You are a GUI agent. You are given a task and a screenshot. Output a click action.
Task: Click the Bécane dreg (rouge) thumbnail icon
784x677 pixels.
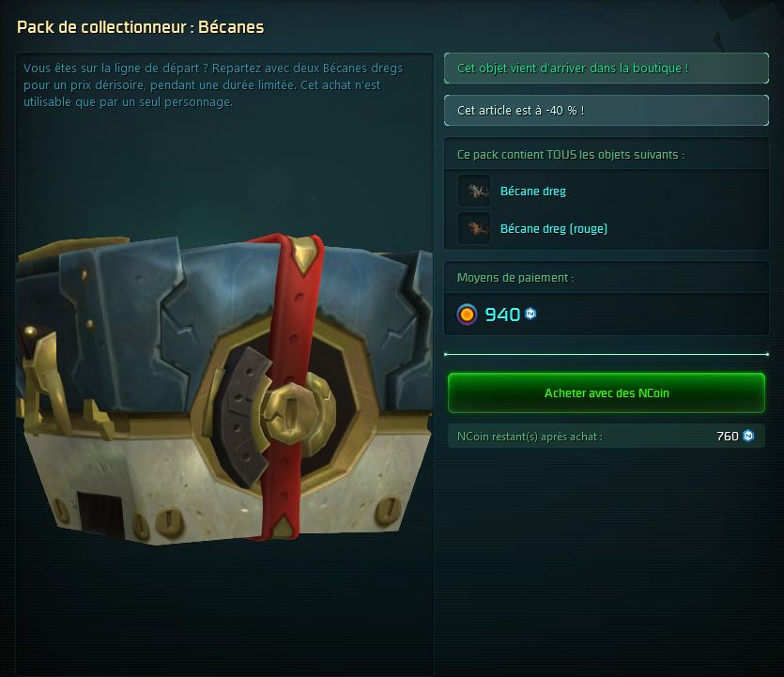[x=474, y=228]
